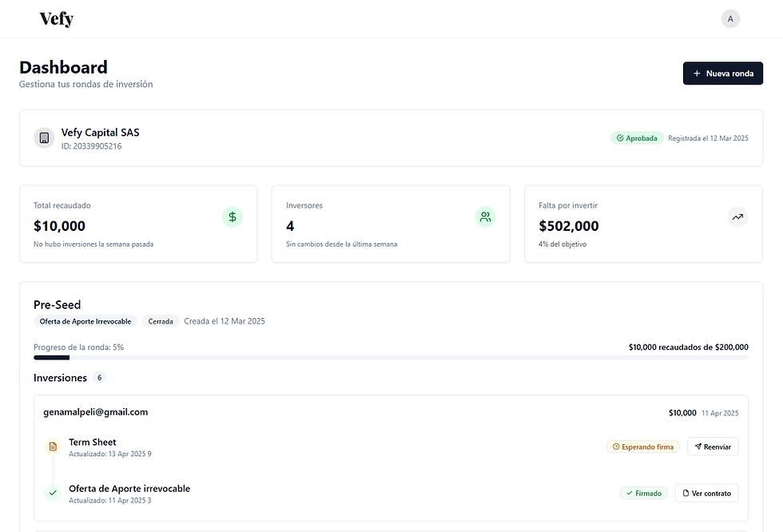Click Progreso de la ronda: 5% label
The height and width of the screenshot is (532, 783).
tap(78, 347)
